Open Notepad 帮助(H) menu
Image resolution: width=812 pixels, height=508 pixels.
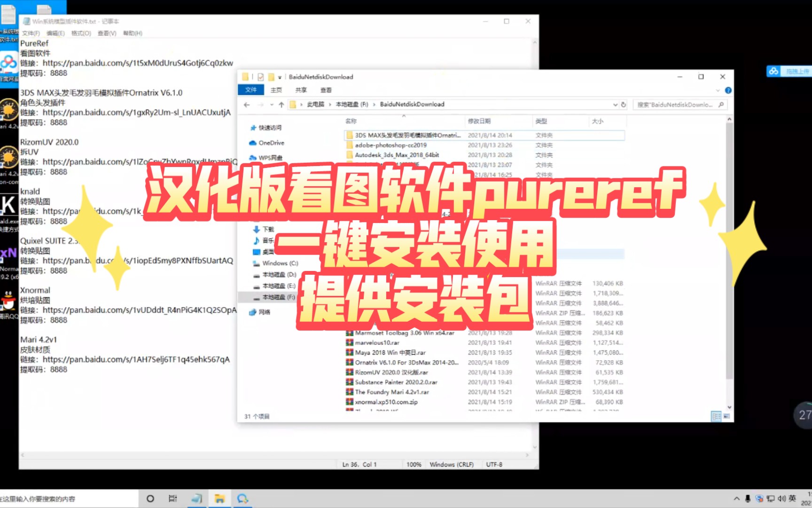click(x=133, y=33)
